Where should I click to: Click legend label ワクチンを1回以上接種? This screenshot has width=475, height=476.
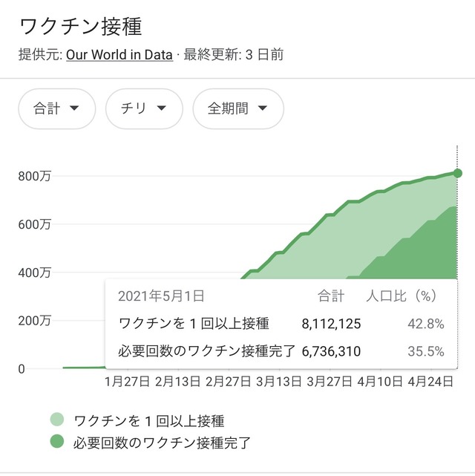[x=148, y=421]
